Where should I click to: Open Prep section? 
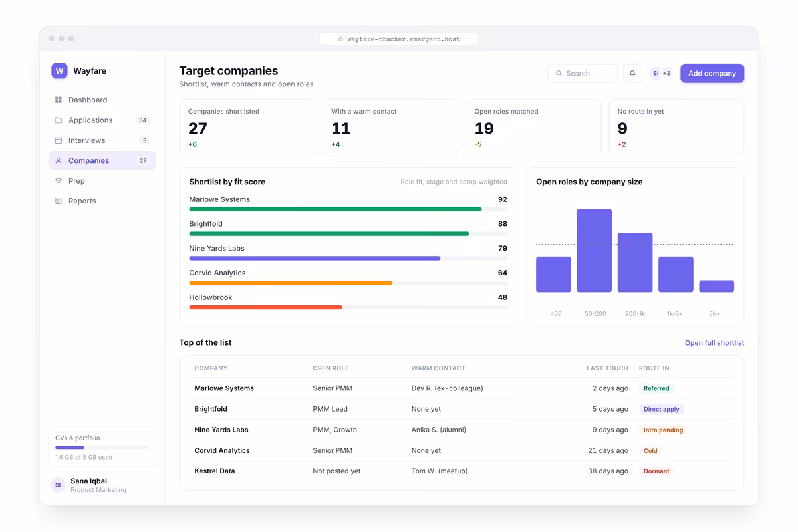(x=102, y=181)
